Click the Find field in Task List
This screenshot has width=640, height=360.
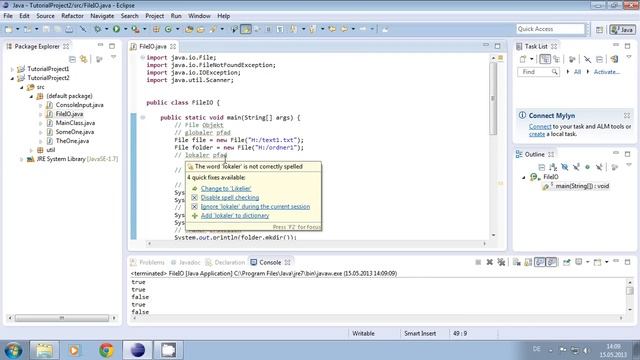click(x=538, y=72)
